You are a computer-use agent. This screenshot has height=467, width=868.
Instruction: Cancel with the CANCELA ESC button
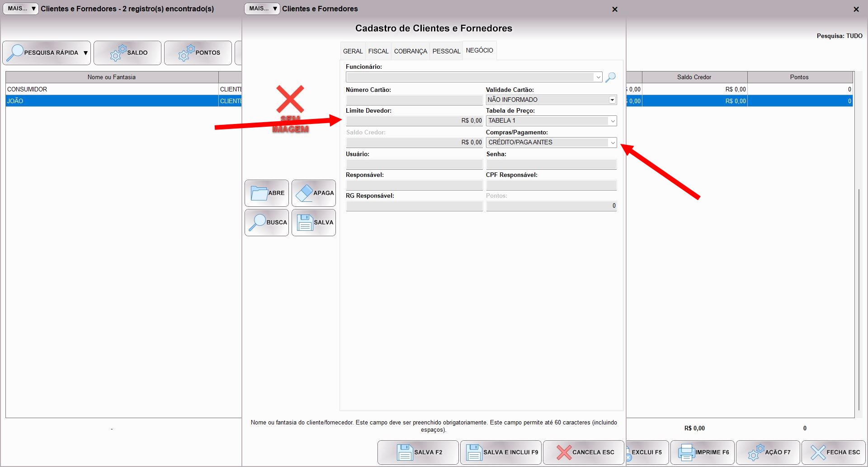(584, 452)
